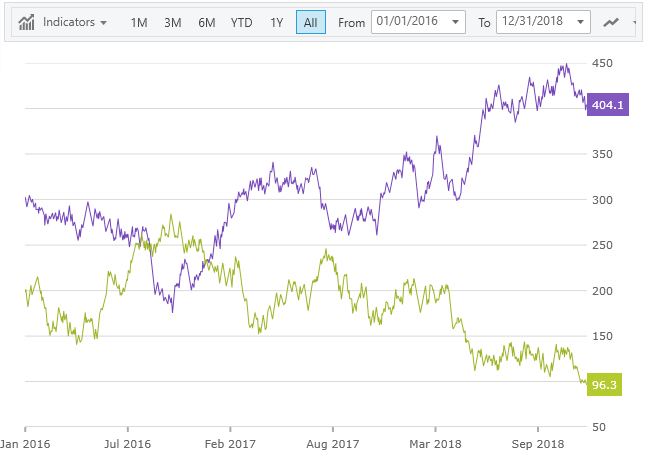649x468 pixels.
Task: Click the purple 404.1 value label
Action: [608, 105]
